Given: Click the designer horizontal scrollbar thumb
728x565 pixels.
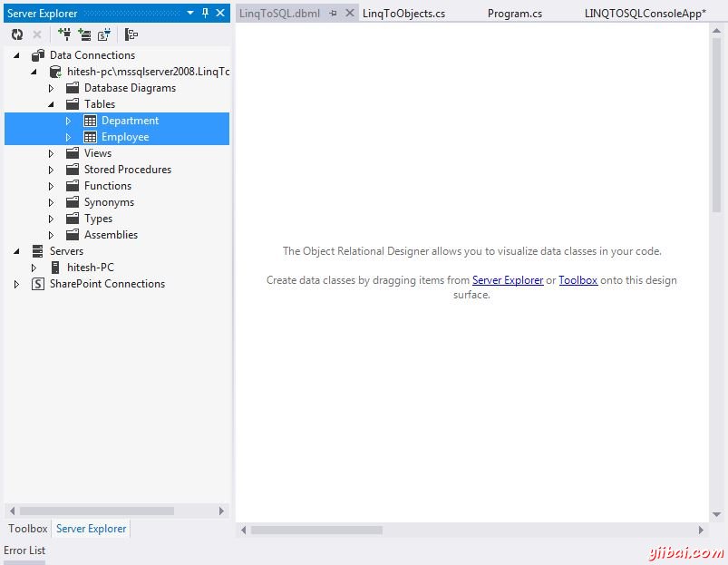Looking at the screenshot, I should (316, 530).
